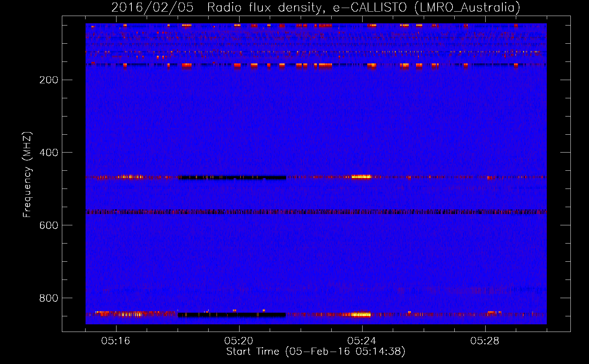Click the 05:20 time tick label
This screenshot has height=364, width=589.
[x=239, y=341]
